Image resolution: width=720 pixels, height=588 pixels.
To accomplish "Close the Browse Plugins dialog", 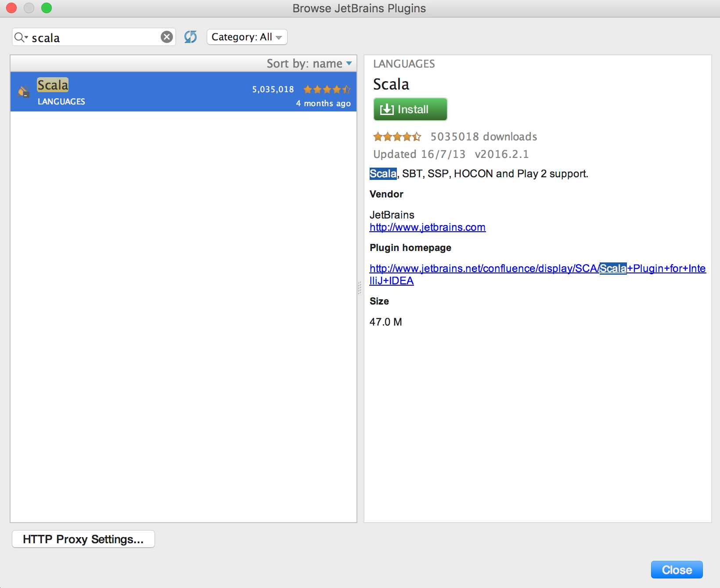I will point(677,570).
